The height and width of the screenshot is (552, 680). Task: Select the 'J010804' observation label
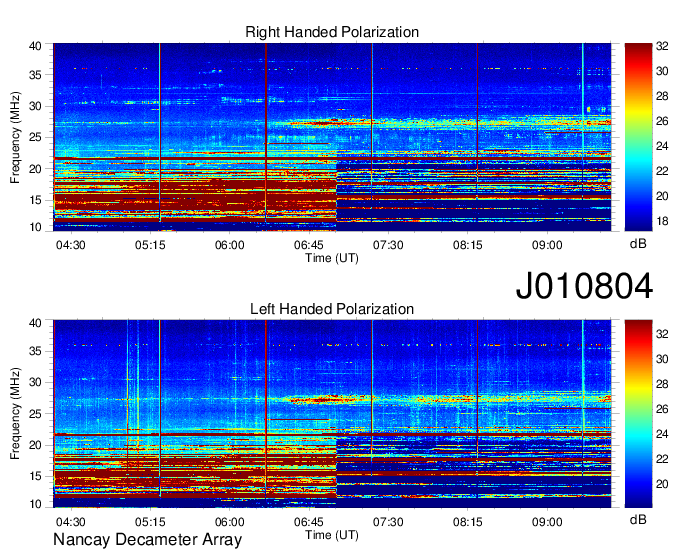(x=584, y=286)
